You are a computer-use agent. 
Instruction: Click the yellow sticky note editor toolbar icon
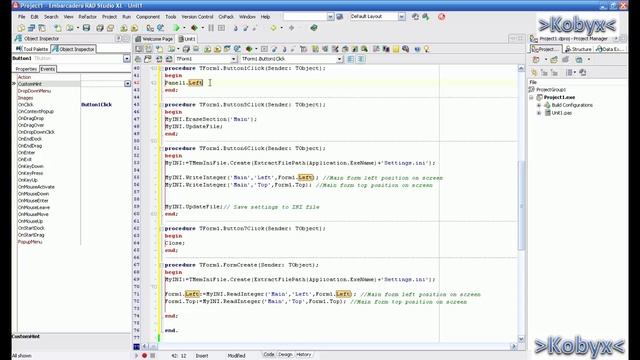(x=396, y=49)
